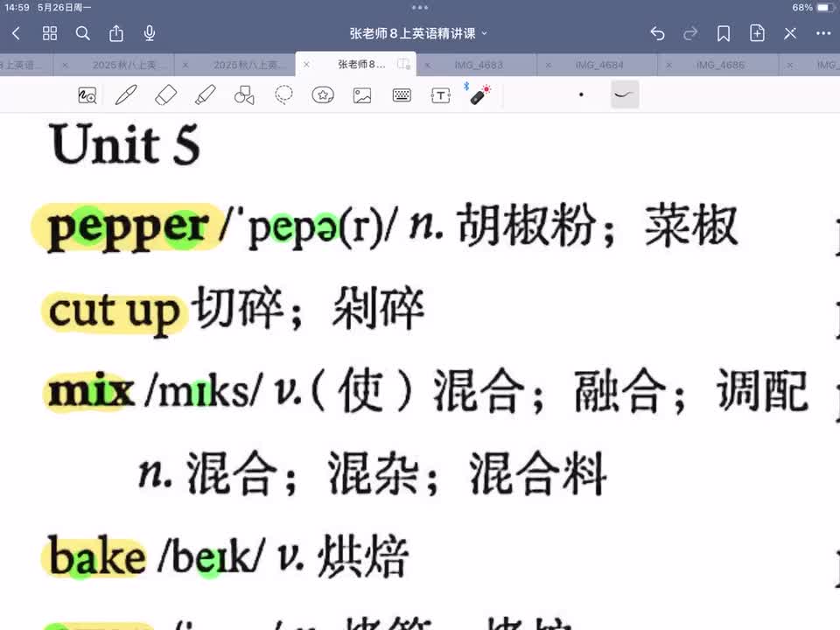Tap the definition 烘焙
This screenshot has height=630, width=840.
pos(364,557)
